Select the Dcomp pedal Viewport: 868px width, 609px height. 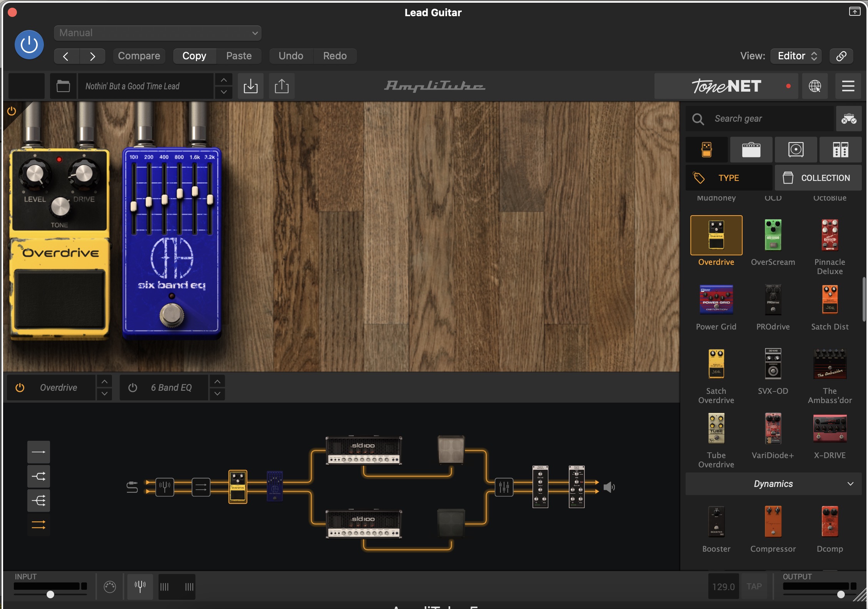[830, 529]
